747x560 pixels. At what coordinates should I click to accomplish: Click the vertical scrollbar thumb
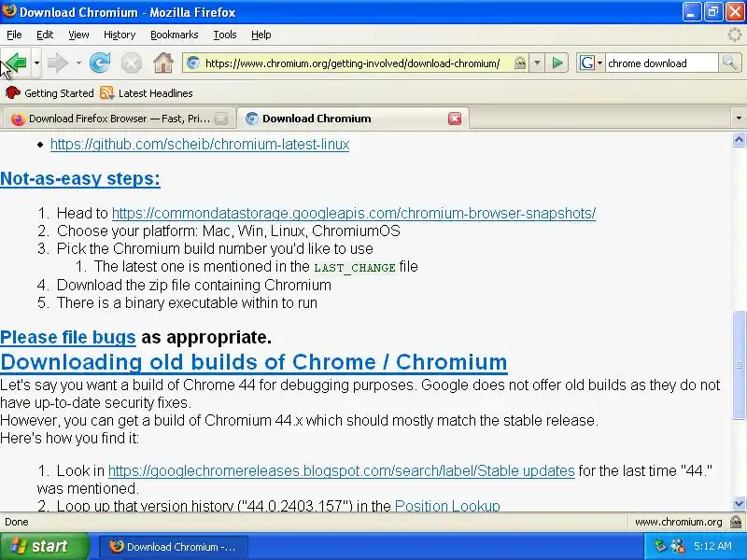pos(739,365)
